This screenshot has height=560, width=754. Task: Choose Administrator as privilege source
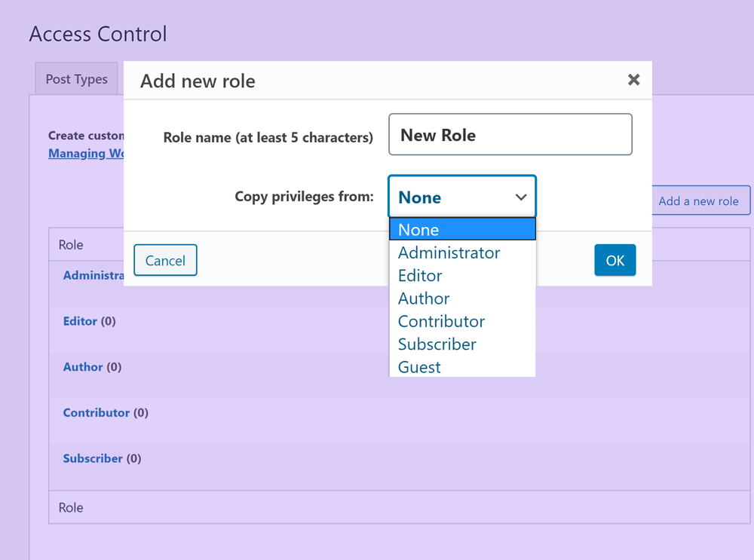tap(449, 252)
